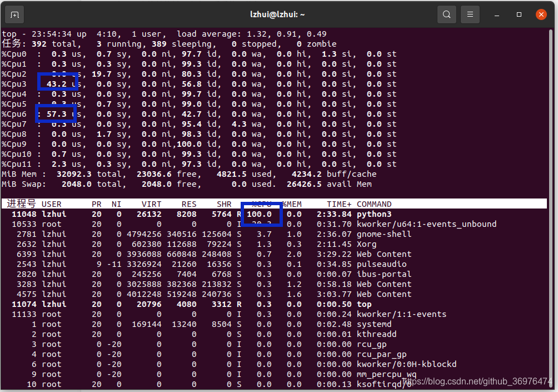
Task: Click the TIME+ column header
Action: tap(339, 204)
